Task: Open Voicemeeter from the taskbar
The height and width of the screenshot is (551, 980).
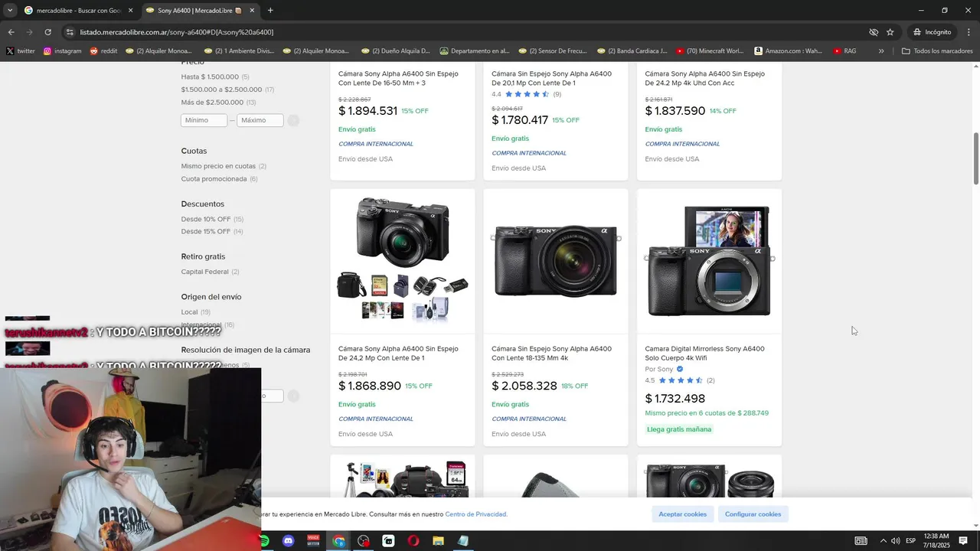Action: click(x=313, y=541)
